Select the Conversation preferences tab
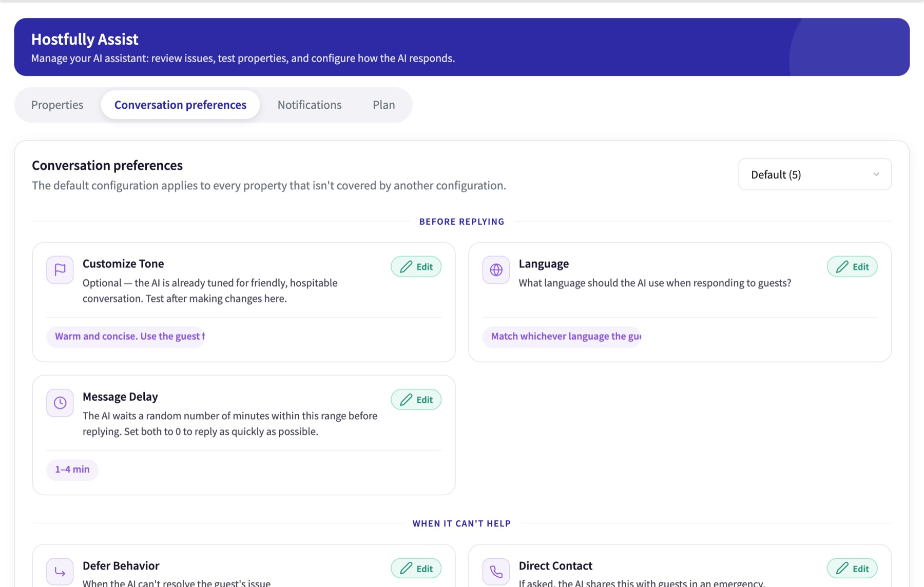924x587 pixels. 180,105
